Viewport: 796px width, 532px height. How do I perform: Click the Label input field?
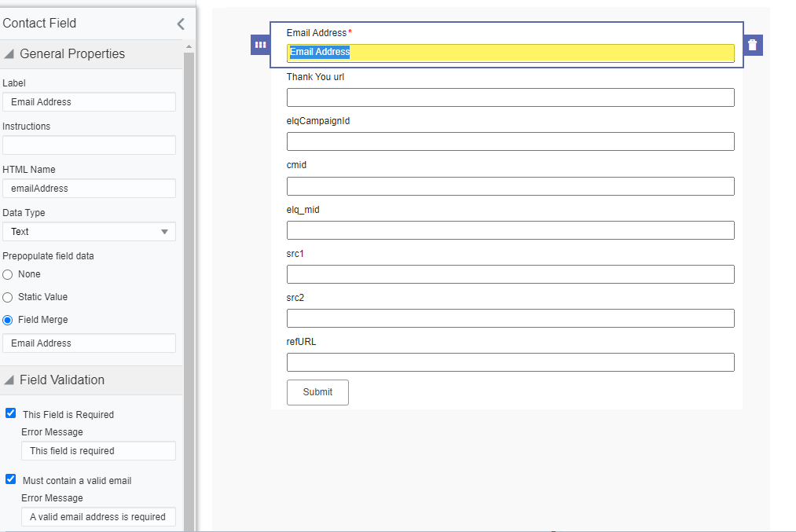coord(89,102)
